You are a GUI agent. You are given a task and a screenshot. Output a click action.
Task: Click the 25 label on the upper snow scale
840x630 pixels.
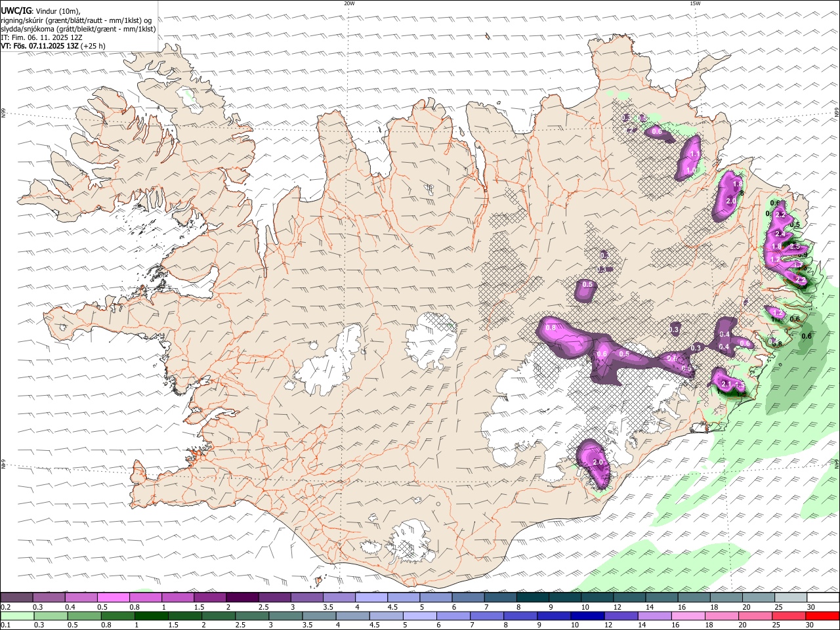coord(778,607)
